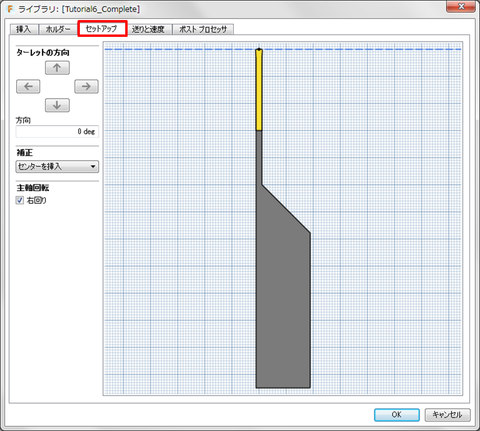Open the 補正 compensation dropdown
Image resolution: width=480 pixels, height=431 pixels.
(57, 166)
